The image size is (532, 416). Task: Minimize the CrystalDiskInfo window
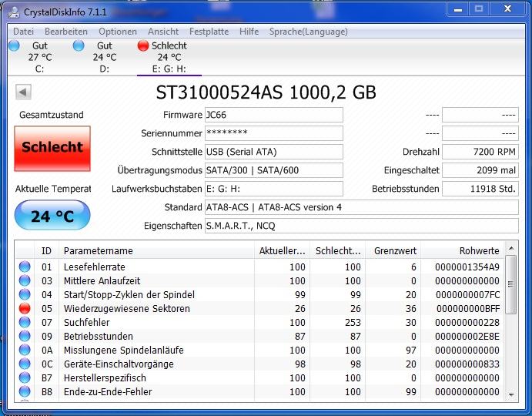(458, 9)
